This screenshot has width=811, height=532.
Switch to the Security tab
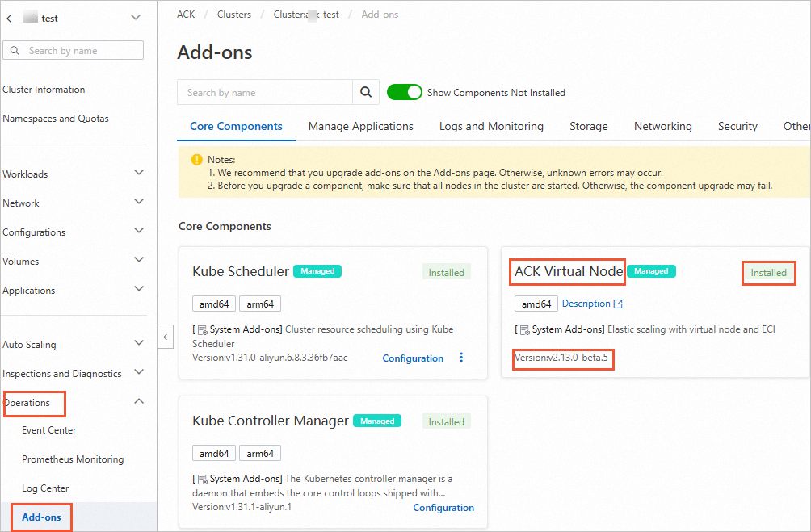(737, 126)
